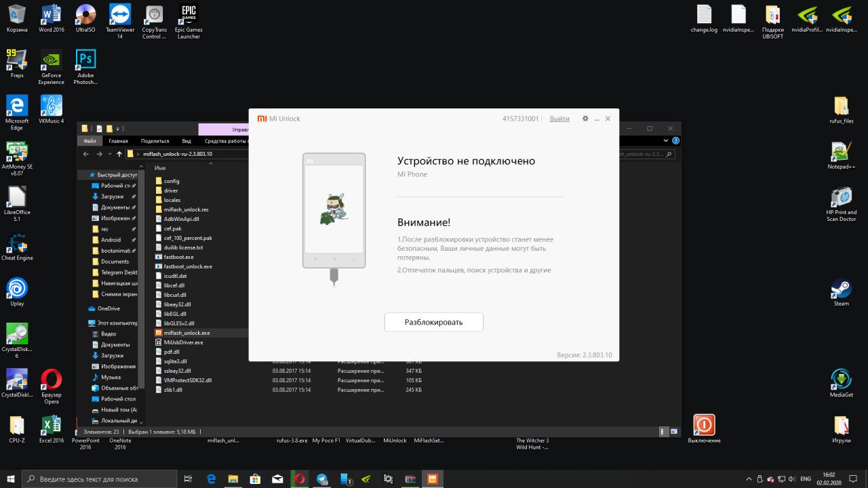Go back in File Explorer navigation
Image resolution: width=868 pixels, height=488 pixels.
pos(86,154)
